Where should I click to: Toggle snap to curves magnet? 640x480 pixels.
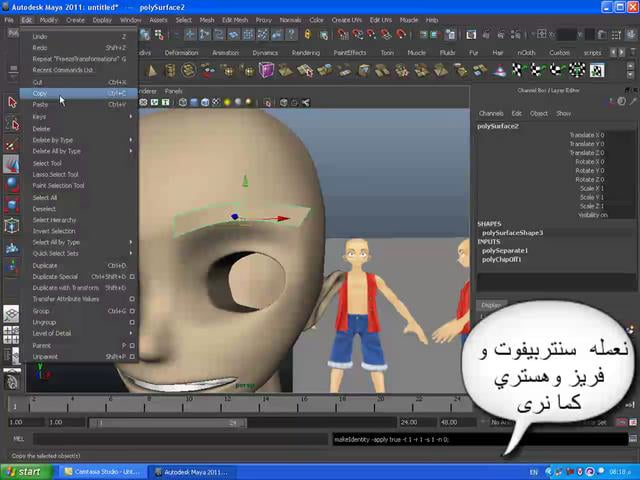pyautogui.click(x=358, y=35)
